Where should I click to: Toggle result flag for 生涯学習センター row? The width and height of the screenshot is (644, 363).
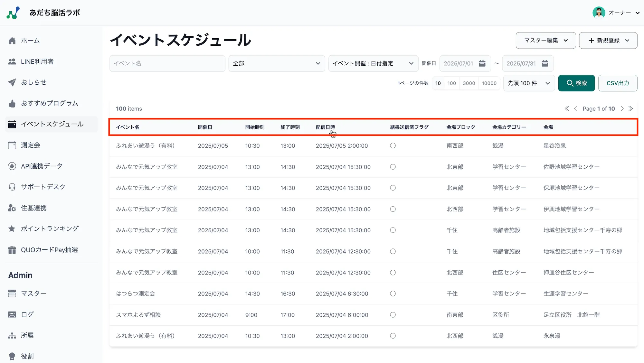(393, 294)
